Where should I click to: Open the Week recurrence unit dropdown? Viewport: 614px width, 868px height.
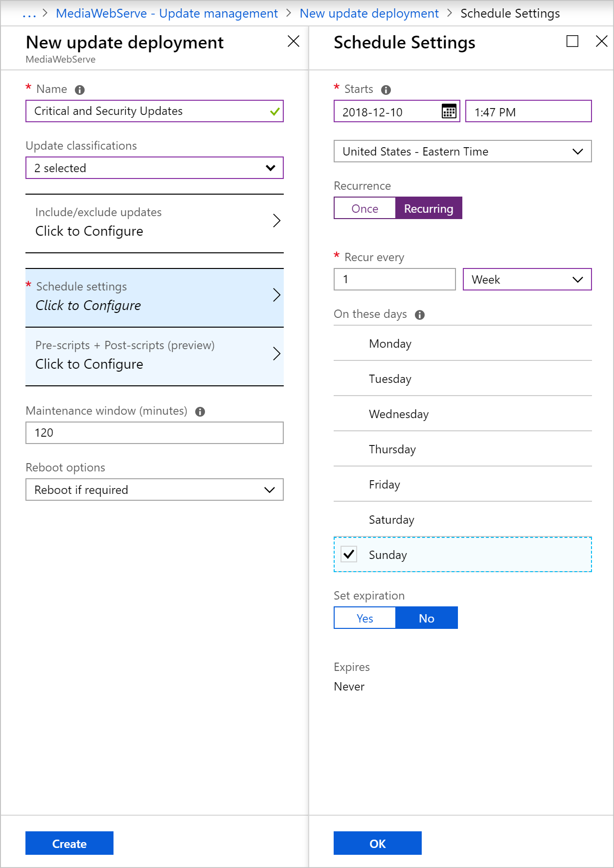[527, 279]
